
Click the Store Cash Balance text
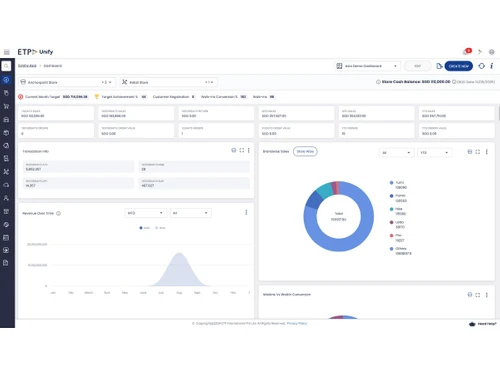pyautogui.click(x=416, y=82)
